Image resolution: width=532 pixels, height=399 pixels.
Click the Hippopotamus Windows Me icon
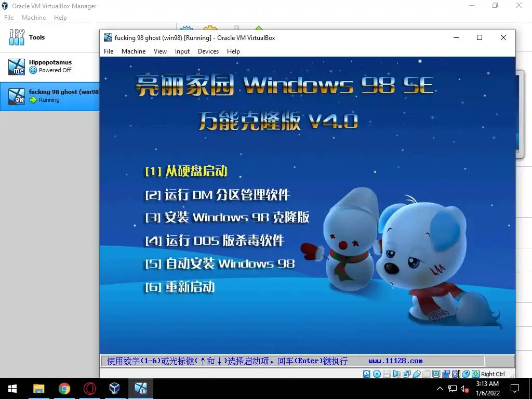(x=17, y=66)
